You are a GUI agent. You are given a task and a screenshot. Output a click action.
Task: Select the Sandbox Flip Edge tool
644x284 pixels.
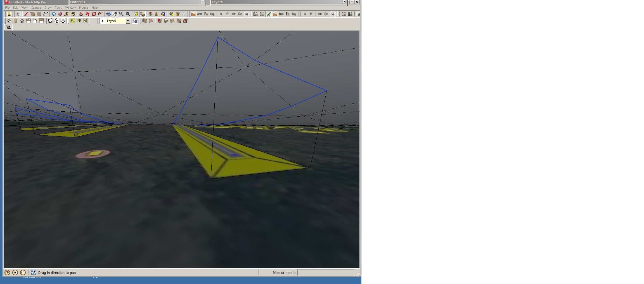tap(185, 21)
